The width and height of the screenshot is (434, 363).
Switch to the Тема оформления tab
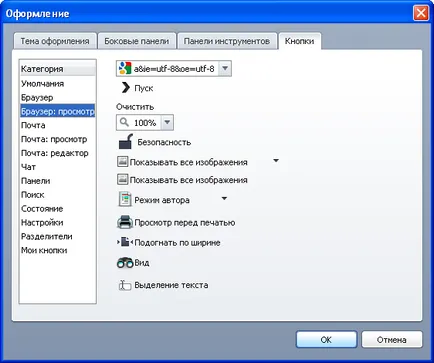(x=55, y=41)
